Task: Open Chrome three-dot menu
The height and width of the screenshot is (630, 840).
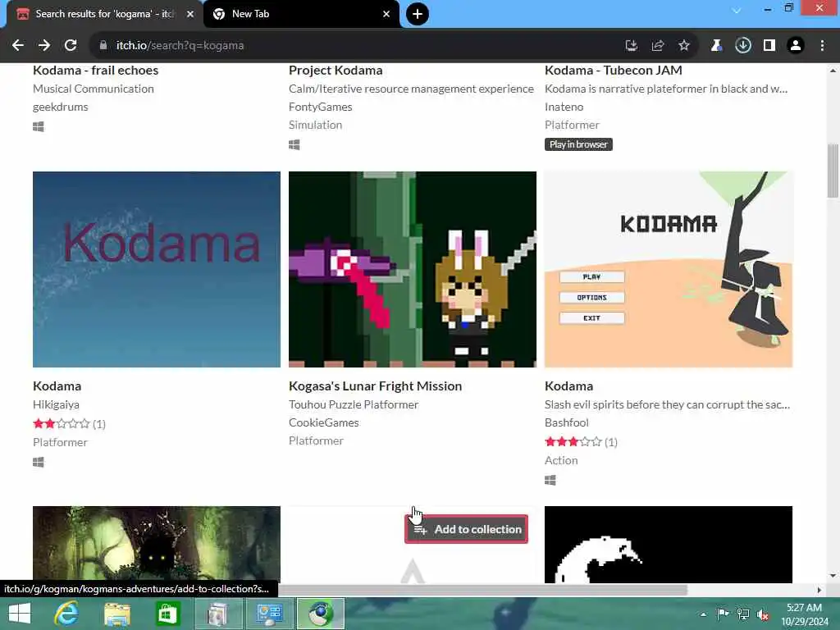Action: 822,46
